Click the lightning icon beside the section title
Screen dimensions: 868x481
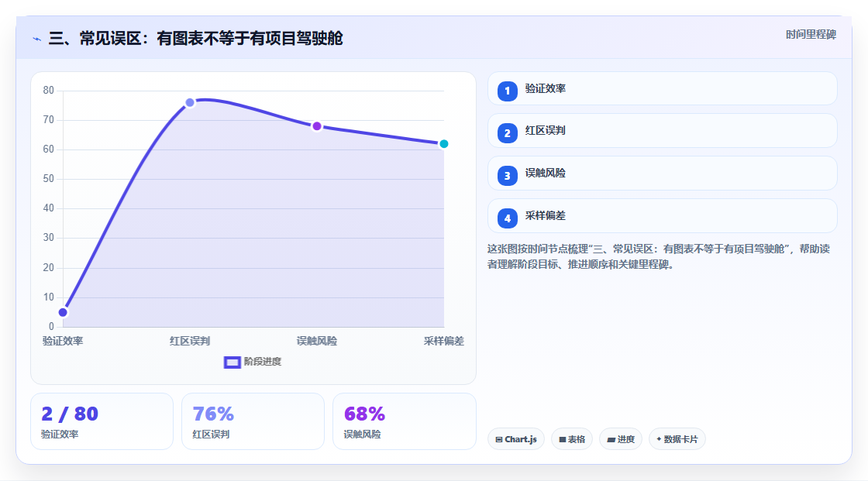click(x=36, y=39)
